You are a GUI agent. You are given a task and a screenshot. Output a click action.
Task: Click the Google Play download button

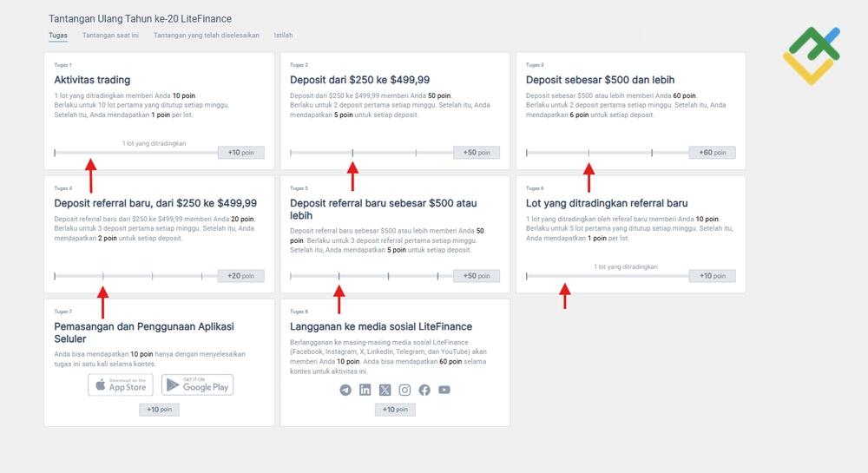198,385
